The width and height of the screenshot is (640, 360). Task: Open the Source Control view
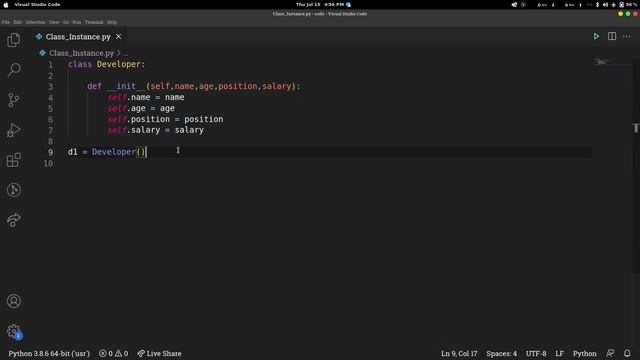pyautogui.click(x=13, y=100)
